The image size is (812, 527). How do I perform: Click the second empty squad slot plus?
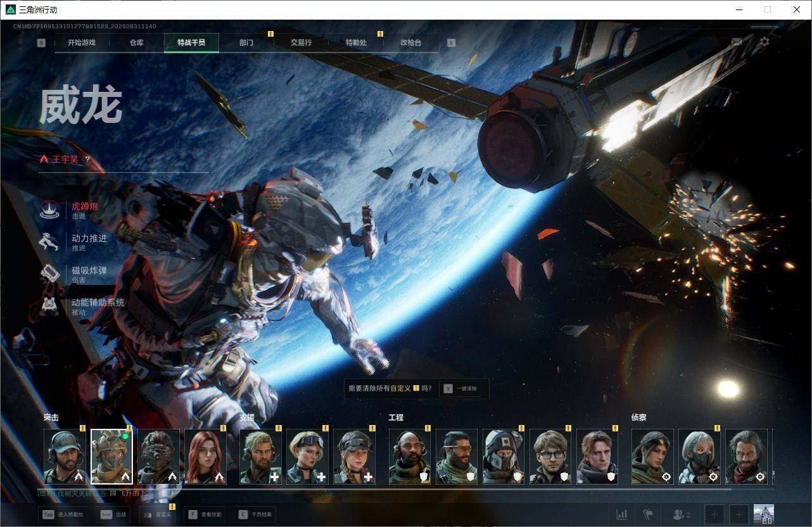(739, 514)
